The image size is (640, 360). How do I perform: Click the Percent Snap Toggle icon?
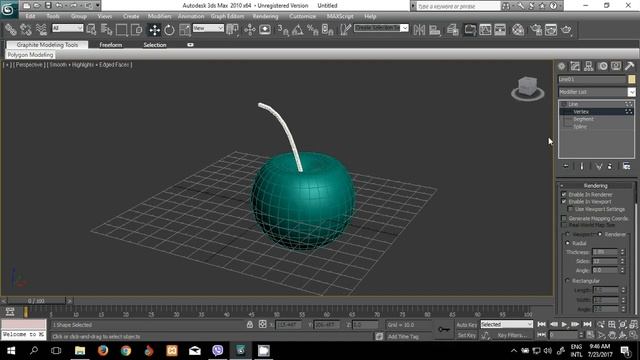click(313, 30)
